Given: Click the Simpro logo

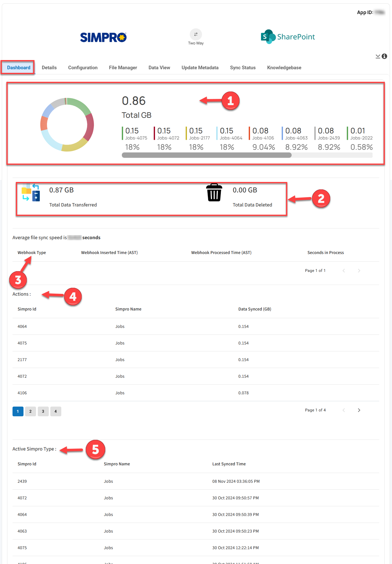Looking at the screenshot, I should (103, 37).
